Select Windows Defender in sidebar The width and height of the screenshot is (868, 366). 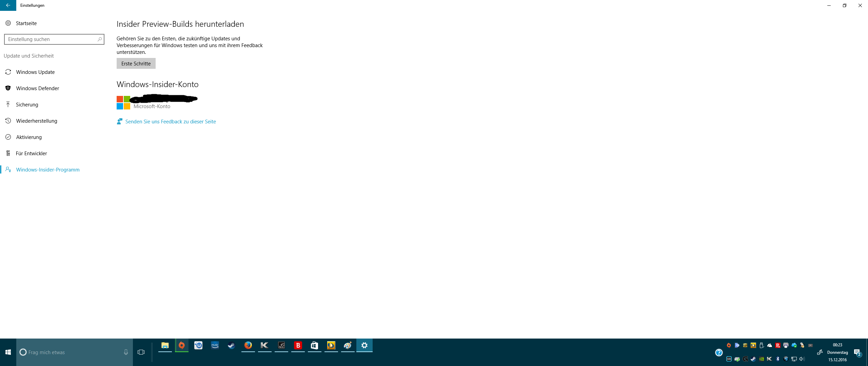pyautogui.click(x=37, y=88)
